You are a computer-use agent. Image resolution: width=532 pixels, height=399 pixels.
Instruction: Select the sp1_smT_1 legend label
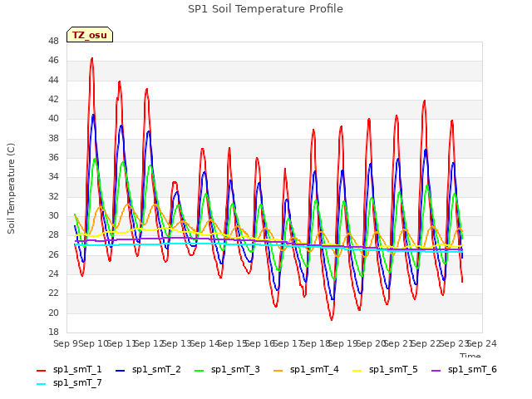point(77,369)
